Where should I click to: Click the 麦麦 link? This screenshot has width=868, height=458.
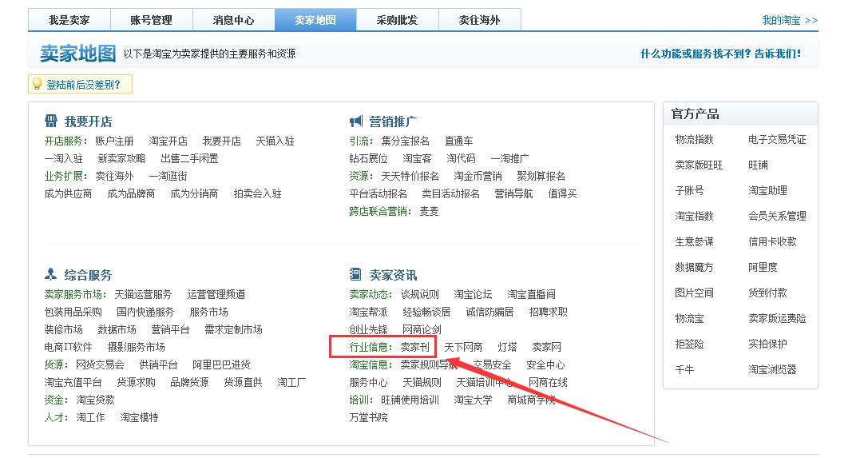pos(429,212)
